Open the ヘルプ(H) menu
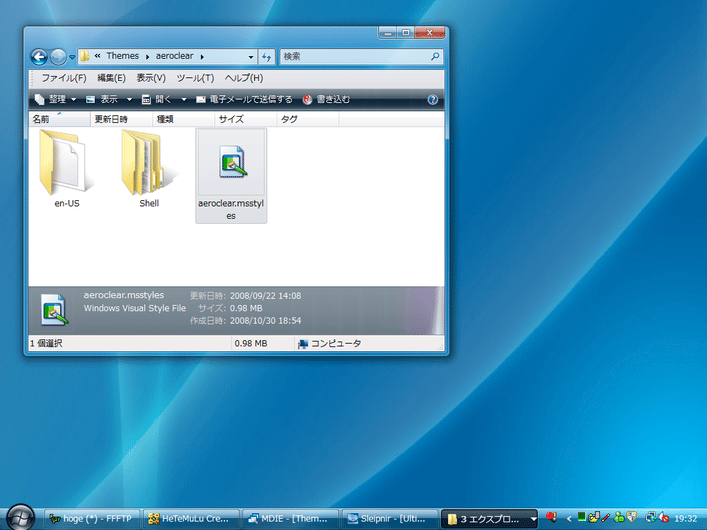 click(x=244, y=78)
